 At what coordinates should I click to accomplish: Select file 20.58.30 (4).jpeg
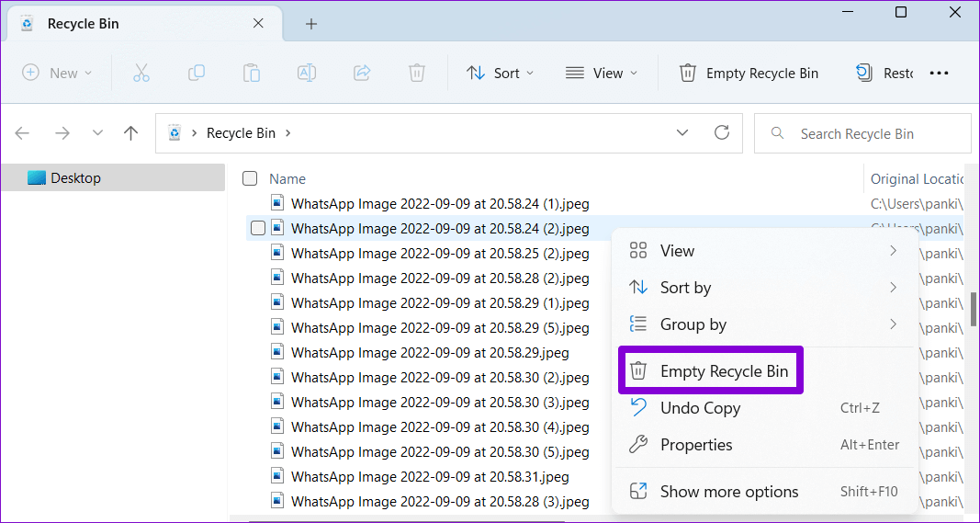[x=440, y=426]
